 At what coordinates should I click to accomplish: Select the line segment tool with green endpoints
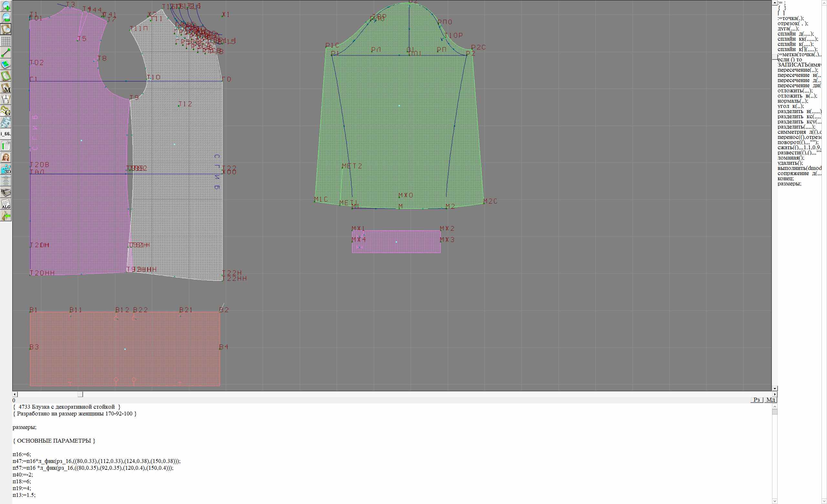pyautogui.click(x=6, y=53)
